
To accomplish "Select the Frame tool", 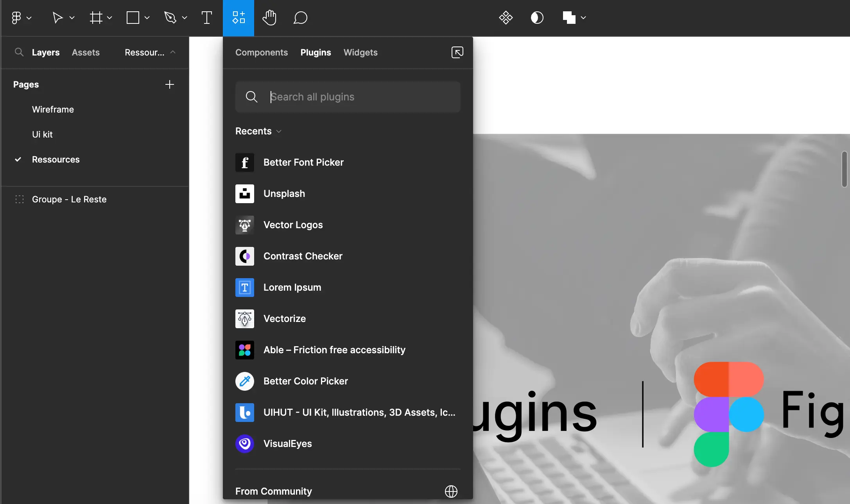I will click(x=96, y=18).
